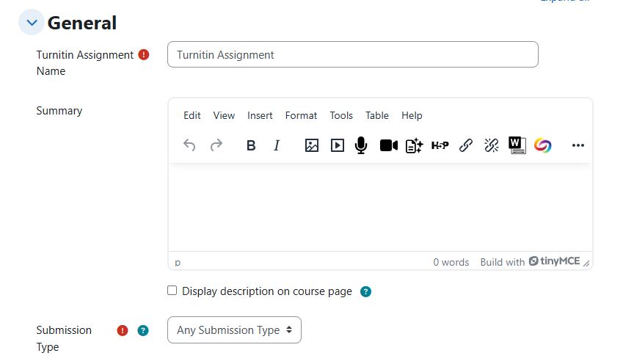The height and width of the screenshot is (364, 623).
Task: Record video with the camera icon
Action: (x=389, y=145)
